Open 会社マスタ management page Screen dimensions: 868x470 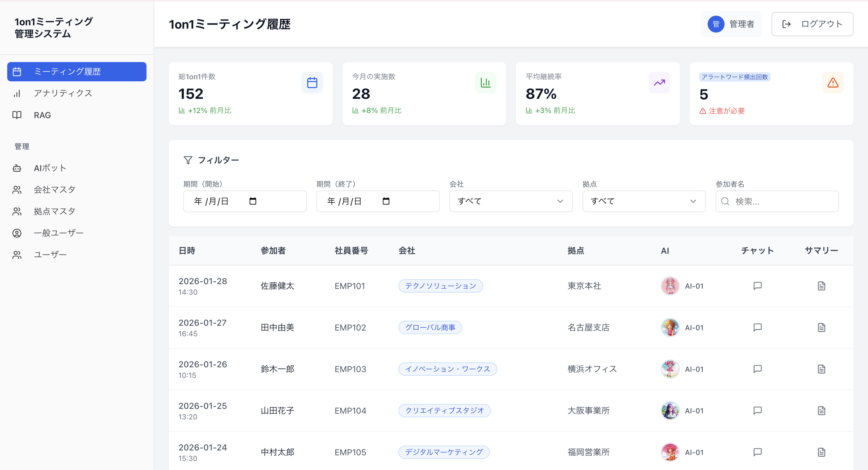54,189
